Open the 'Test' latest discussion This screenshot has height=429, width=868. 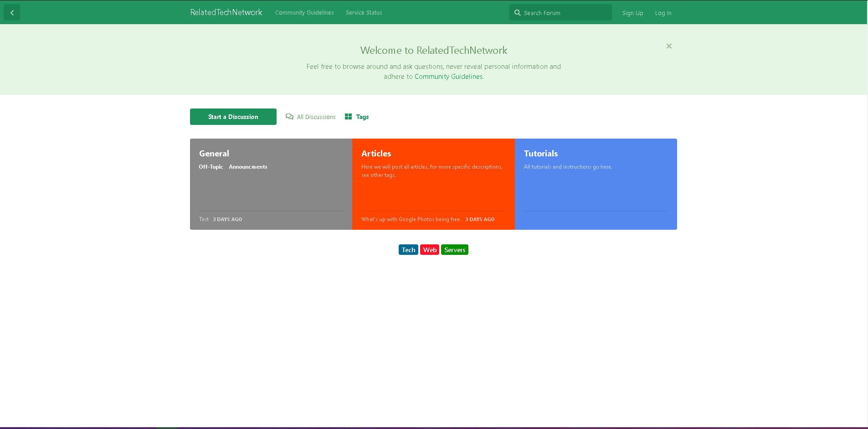[x=204, y=219]
